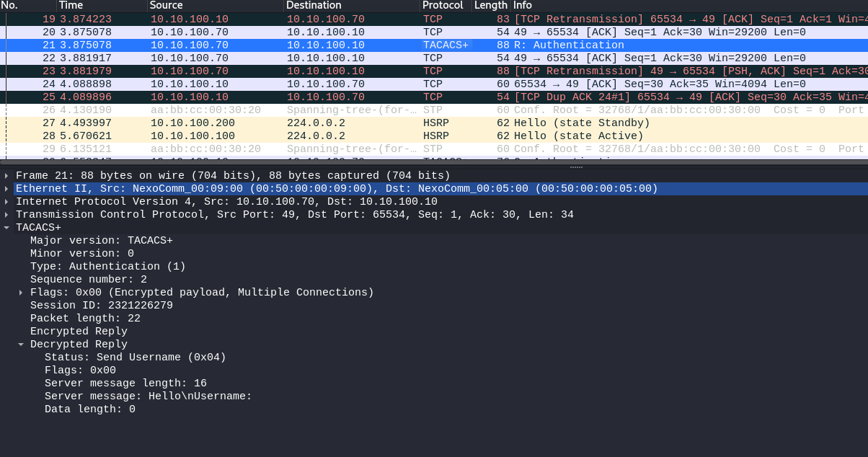Collapse the Decrypted Reply subtree
The image size is (868, 457).
[22, 345]
